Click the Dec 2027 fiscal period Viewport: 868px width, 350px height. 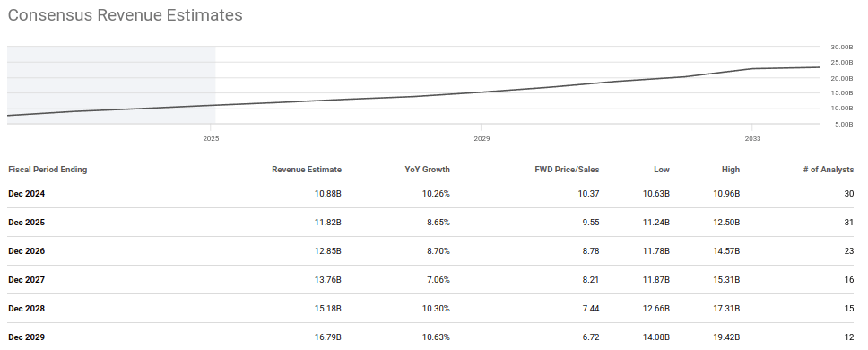(x=27, y=280)
